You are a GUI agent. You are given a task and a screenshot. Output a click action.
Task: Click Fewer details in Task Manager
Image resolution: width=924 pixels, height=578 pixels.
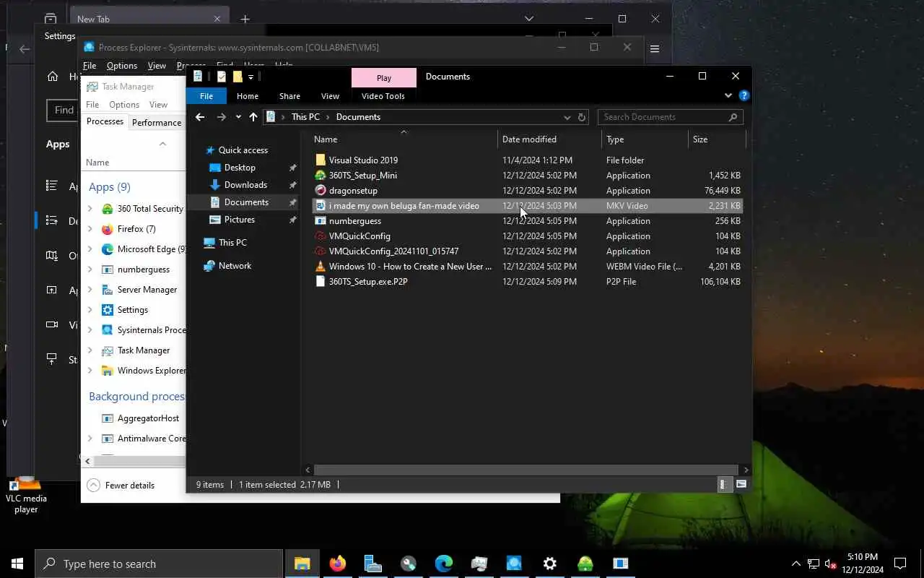121,486
